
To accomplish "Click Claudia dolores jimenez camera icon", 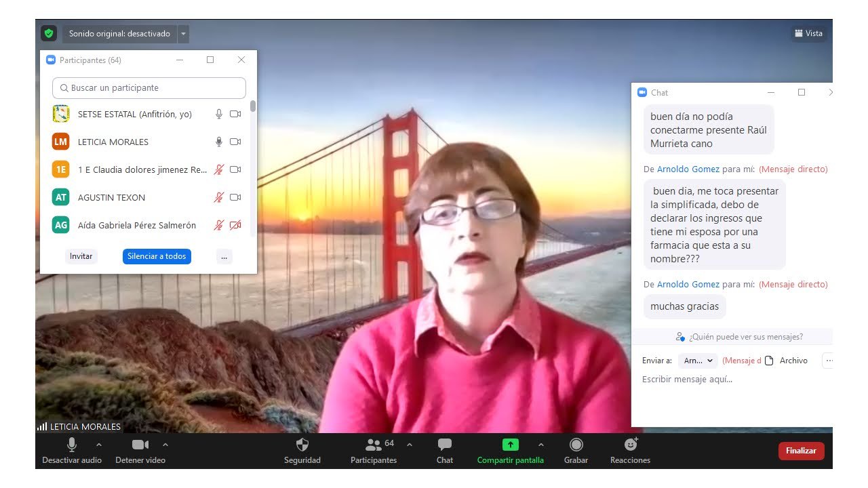I will (235, 169).
